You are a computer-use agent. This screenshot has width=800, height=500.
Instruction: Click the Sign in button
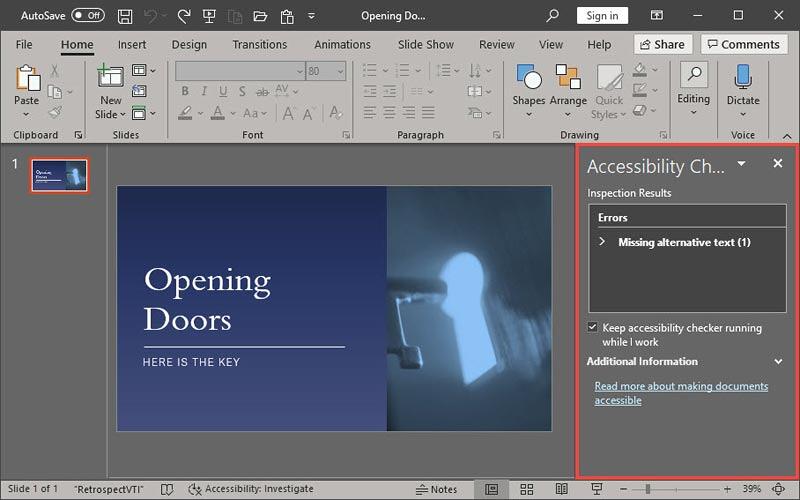[602, 16]
